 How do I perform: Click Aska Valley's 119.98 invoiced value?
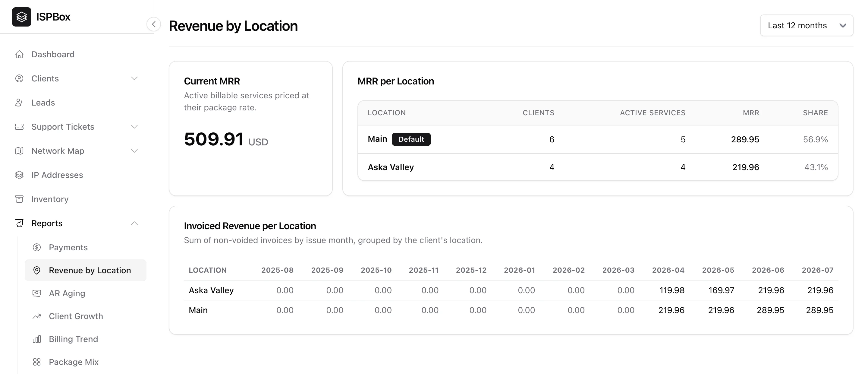tap(672, 290)
